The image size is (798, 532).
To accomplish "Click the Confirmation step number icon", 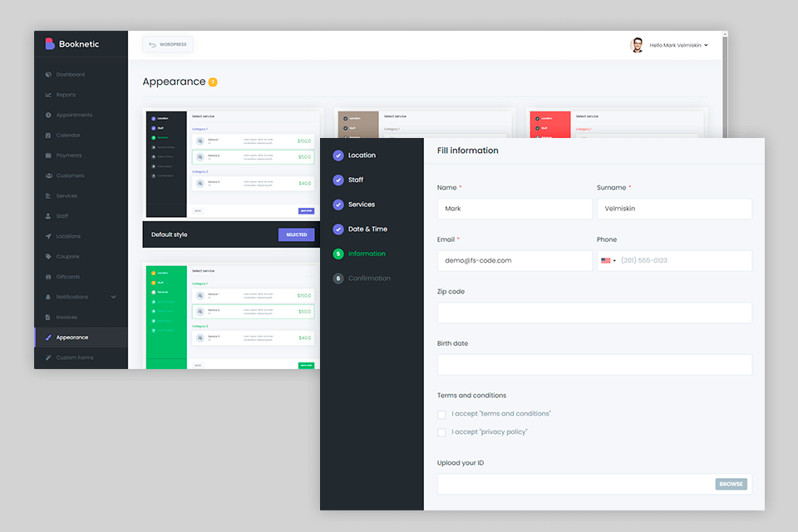I will click(338, 278).
